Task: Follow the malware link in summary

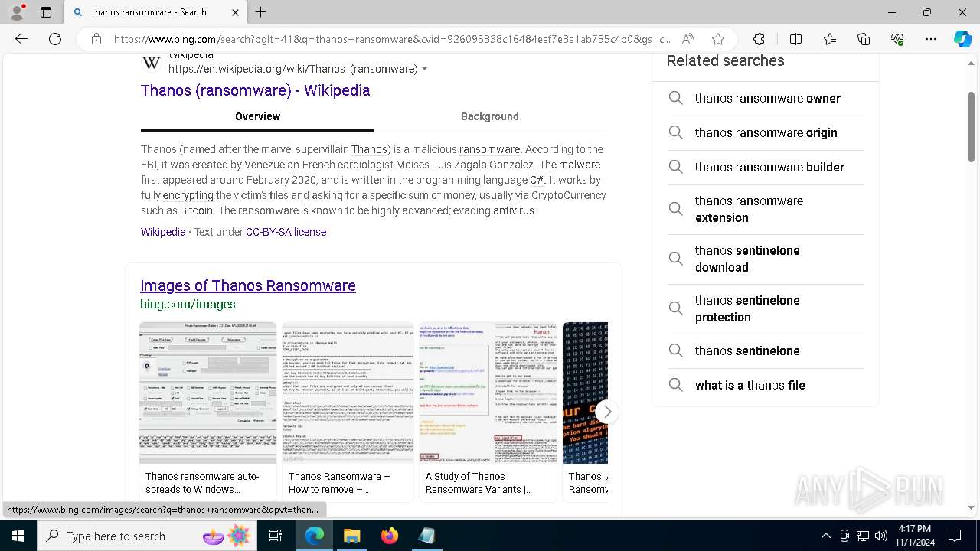Action: click(580, 165)
